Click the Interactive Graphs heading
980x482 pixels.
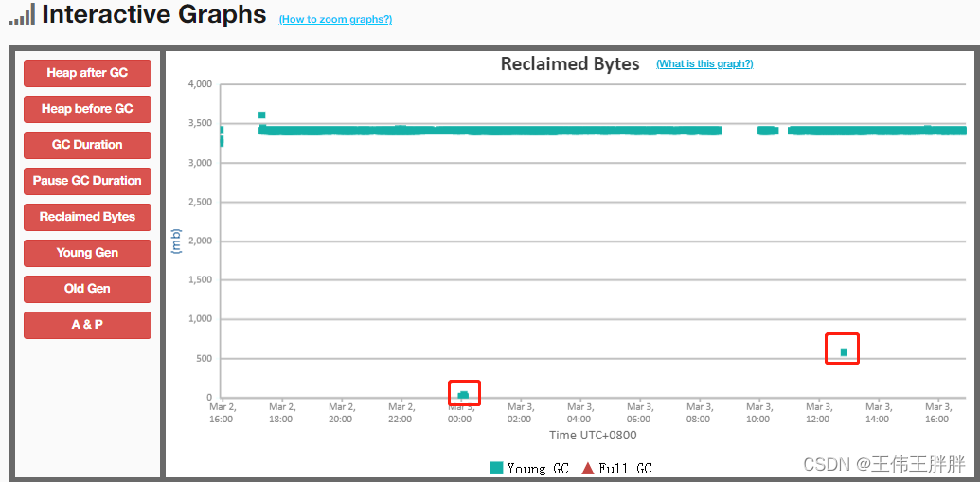click(x=153, y=14)
